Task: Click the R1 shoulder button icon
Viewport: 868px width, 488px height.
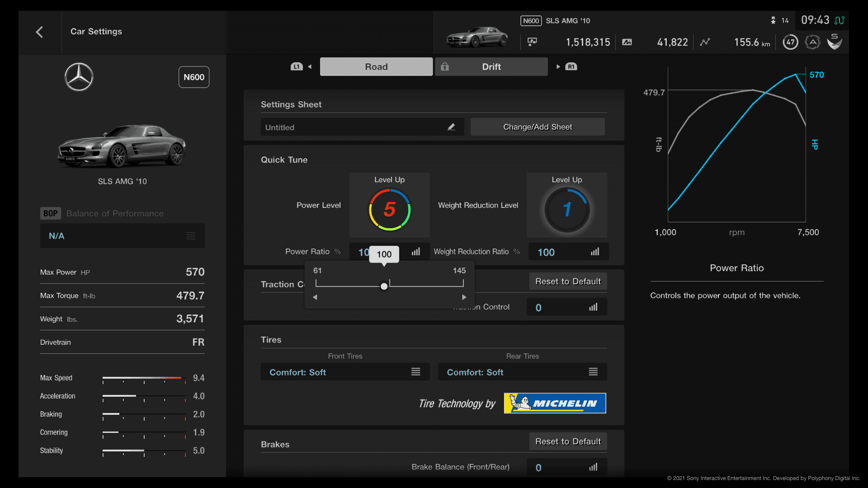Action: click(571, 67)
